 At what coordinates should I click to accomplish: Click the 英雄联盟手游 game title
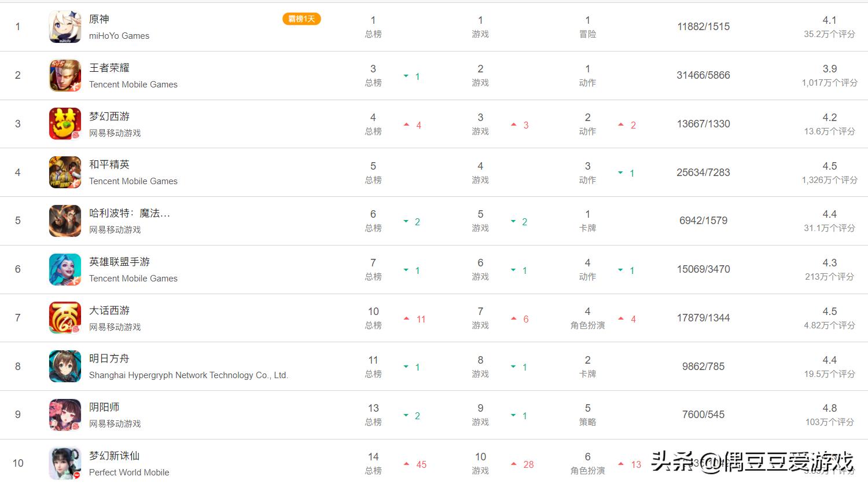point(119,262)
